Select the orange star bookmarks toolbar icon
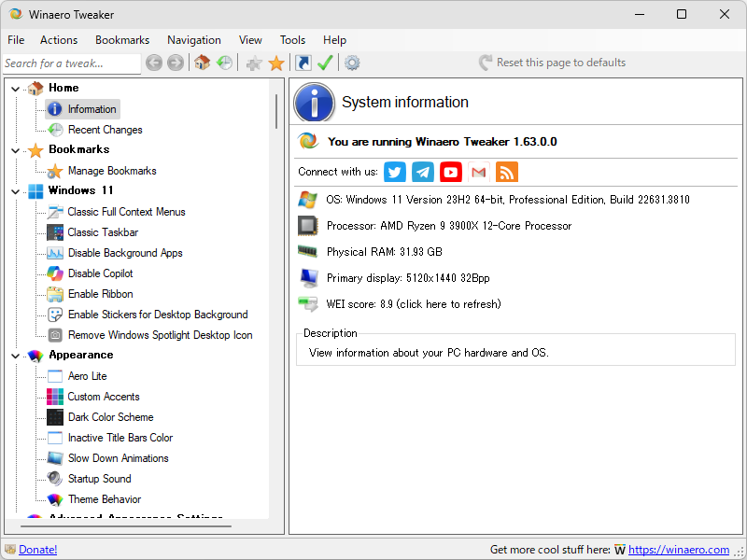The width and height of the screenshot is (747, 560). pos(276,63)
